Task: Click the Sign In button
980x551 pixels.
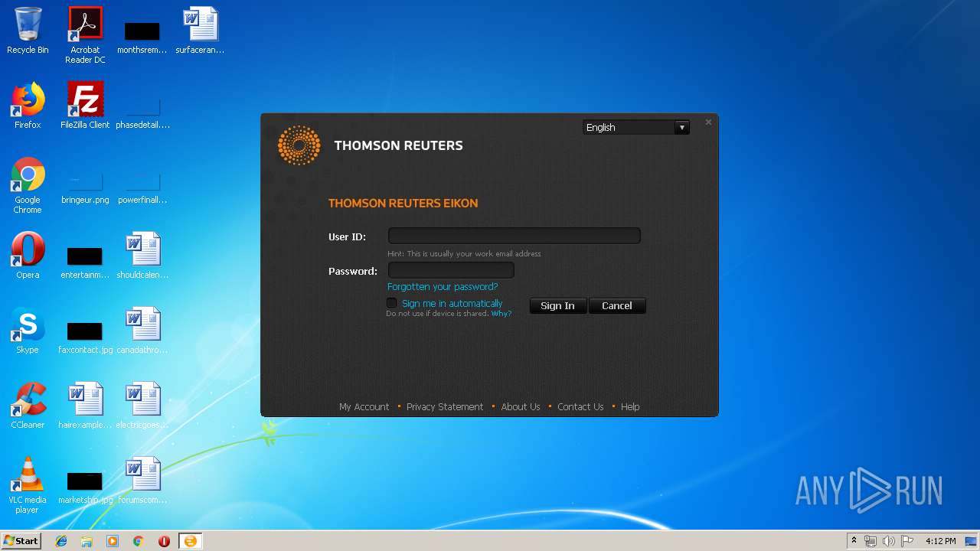Action: click(x=557, y=305)
